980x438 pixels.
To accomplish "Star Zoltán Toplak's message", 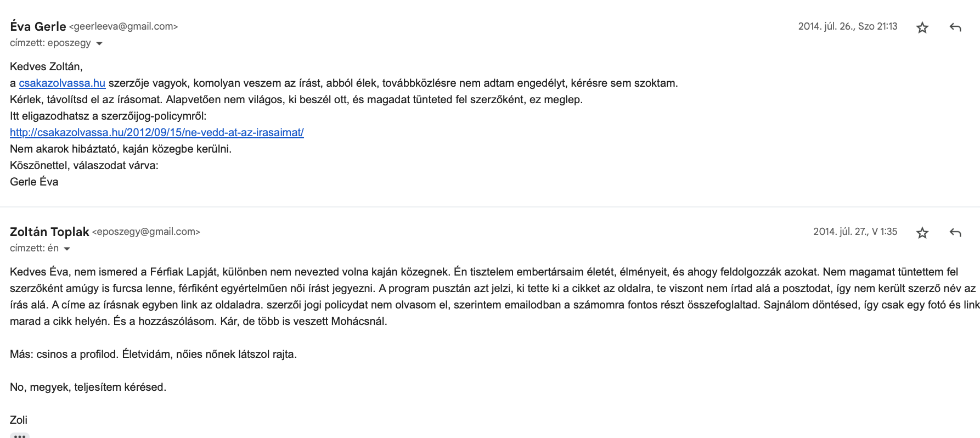I will [922, 233].
